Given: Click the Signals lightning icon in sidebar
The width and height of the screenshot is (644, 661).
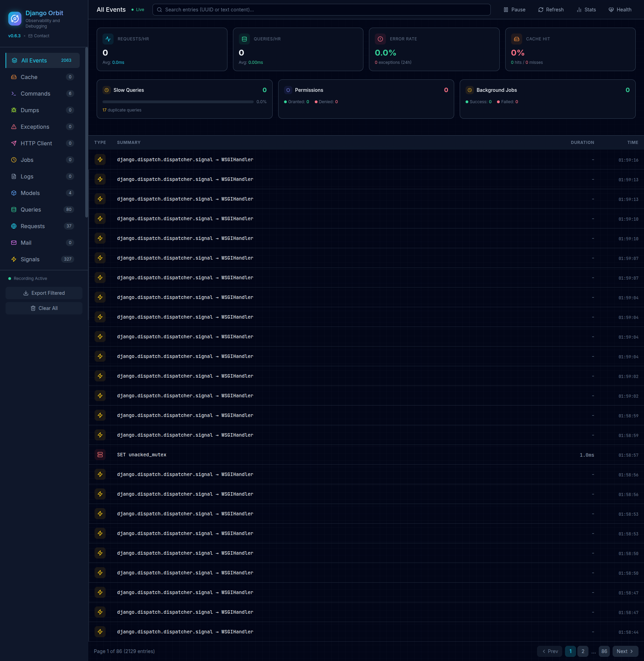Looking at the screenshot, I should click(x=14, y=259).
